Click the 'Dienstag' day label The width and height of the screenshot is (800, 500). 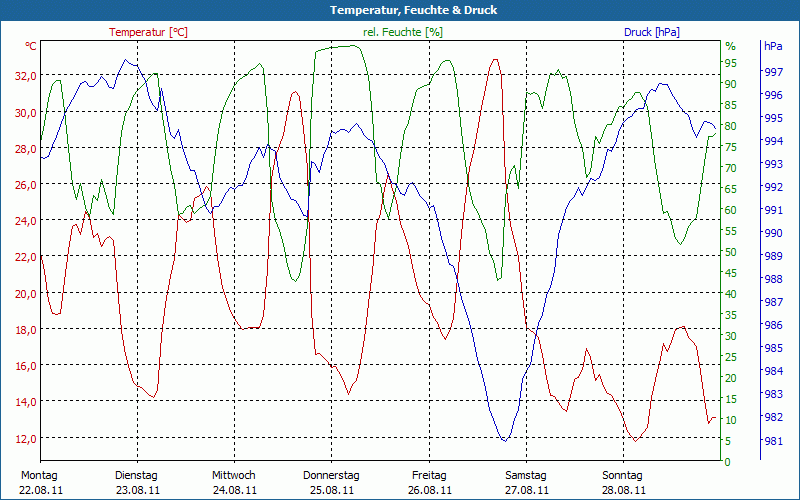click(136, 476)
